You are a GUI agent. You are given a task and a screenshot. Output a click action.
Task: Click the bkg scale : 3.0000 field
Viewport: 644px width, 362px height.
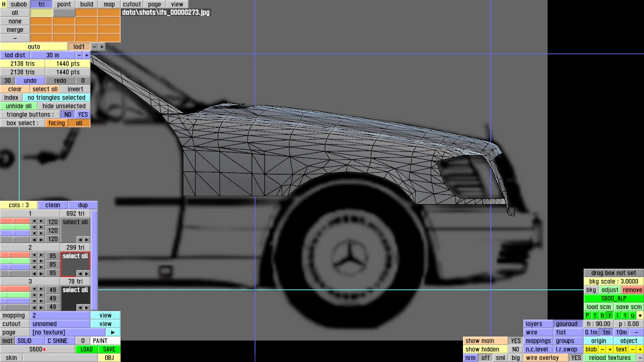[614, 281]
